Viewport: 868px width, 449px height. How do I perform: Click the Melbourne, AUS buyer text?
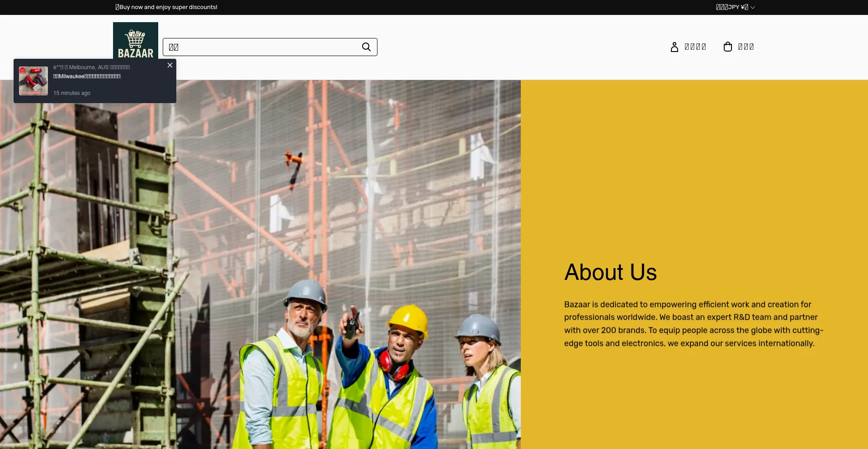coord(91,67)
